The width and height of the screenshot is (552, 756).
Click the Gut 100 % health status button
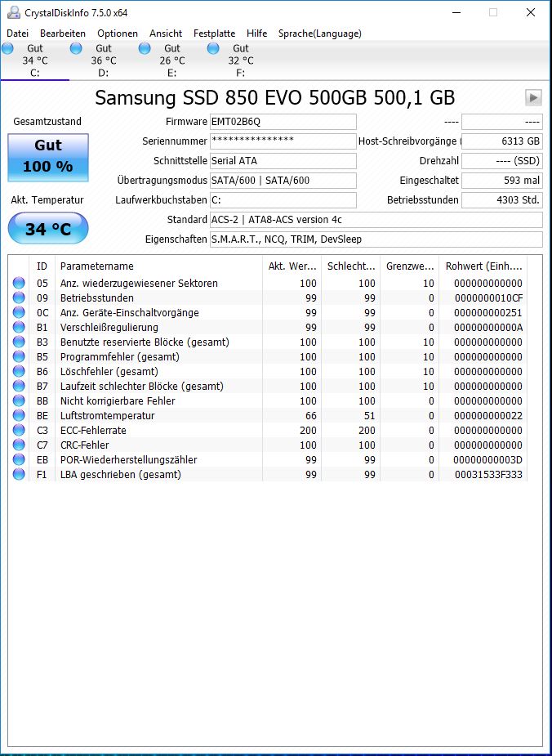click(x=48, y=158)
